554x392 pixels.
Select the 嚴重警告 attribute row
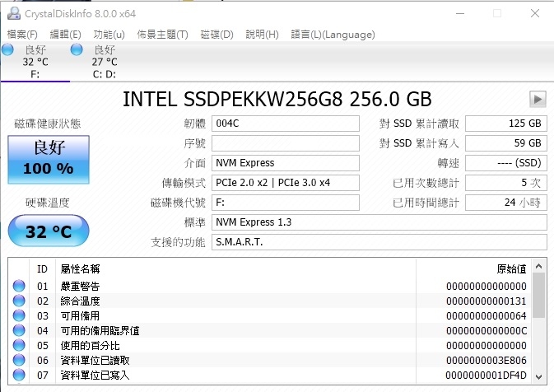point(270,286)
